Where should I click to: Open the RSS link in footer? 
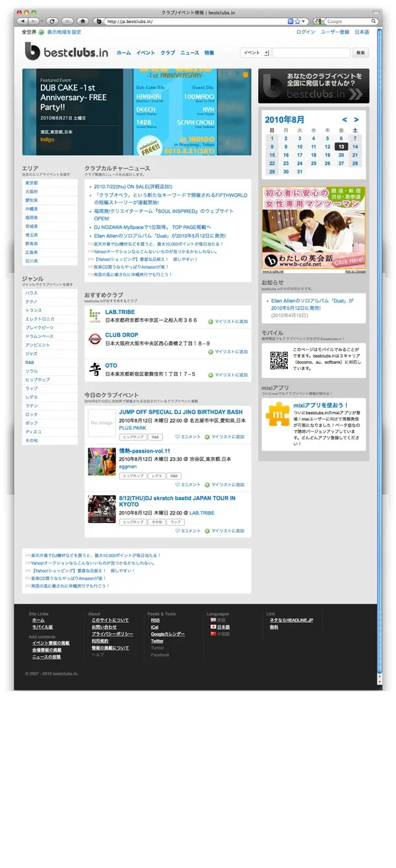(x=155, y=620)
